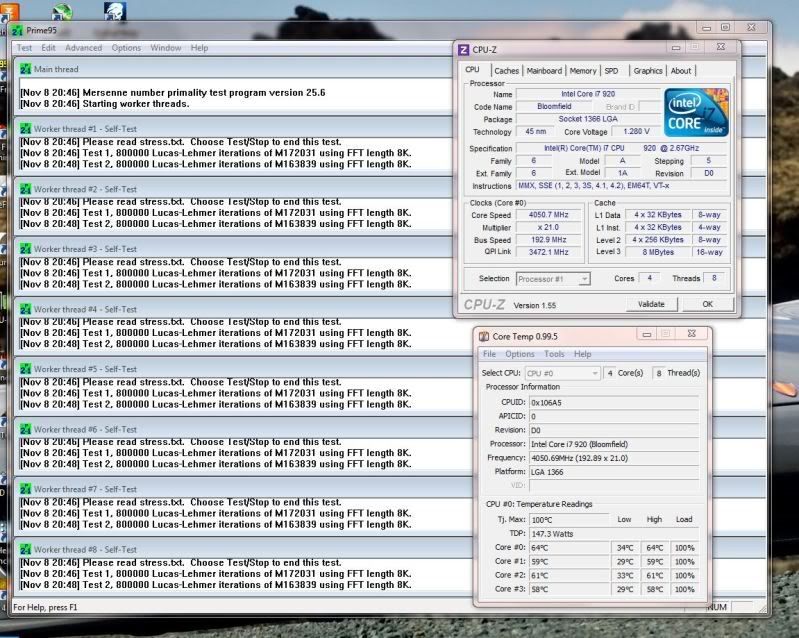Click the Platform LGA 1366 field
This screenshot has width=799, height=638.
coord(614,472)
